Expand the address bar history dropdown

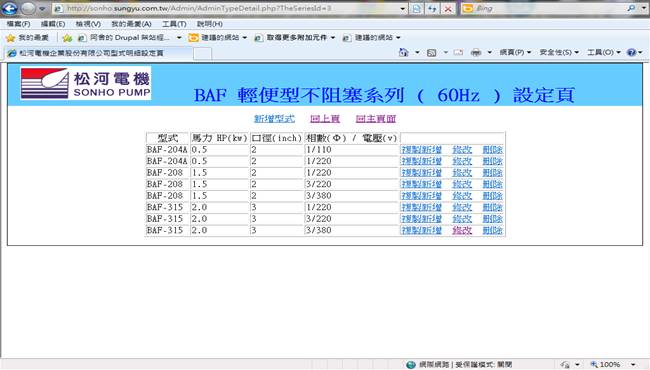coord(403,8)
